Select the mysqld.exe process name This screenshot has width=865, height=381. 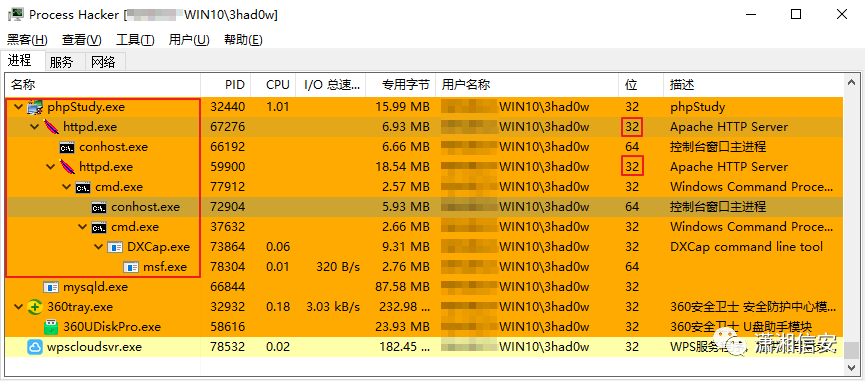click(95, 287)
